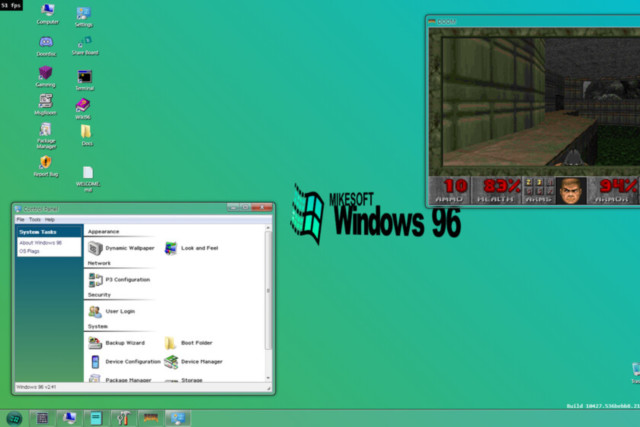
Task: Click the Control Panel resize grip corner
Action: pos(269,388)
